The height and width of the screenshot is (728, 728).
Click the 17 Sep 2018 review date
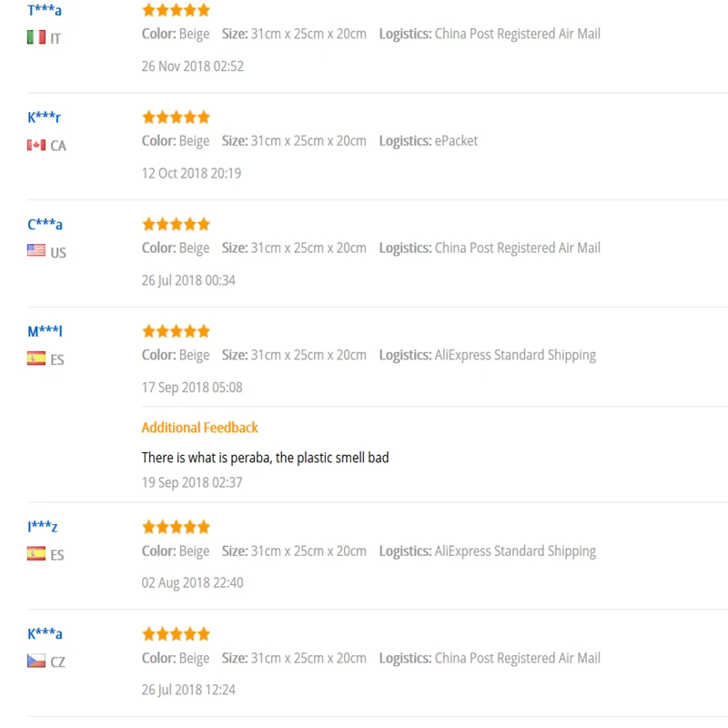click(x=192, y=388)
